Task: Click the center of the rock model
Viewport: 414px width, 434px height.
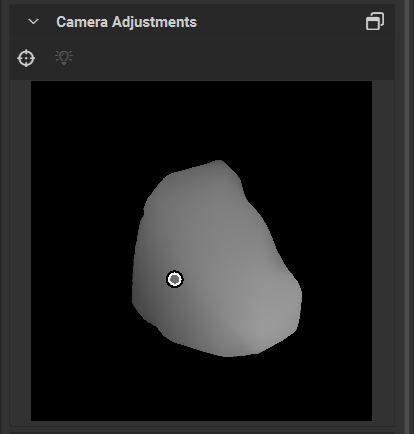Action: point(217,259)
